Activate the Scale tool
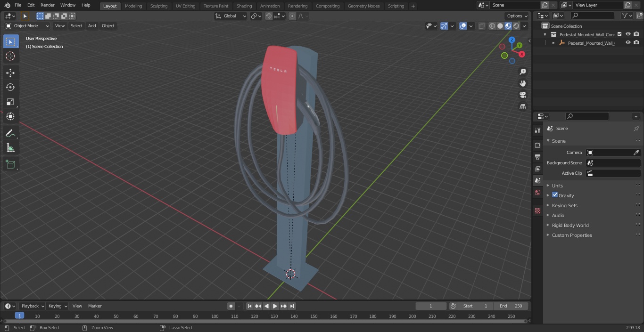The image size is (644, 332). 10,102
